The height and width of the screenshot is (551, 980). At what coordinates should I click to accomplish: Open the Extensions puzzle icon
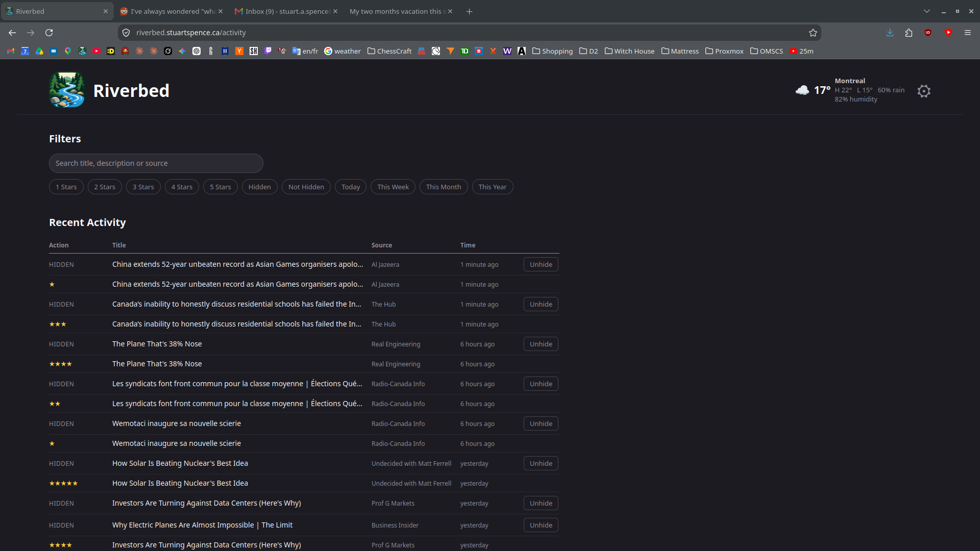click(909, 33)
